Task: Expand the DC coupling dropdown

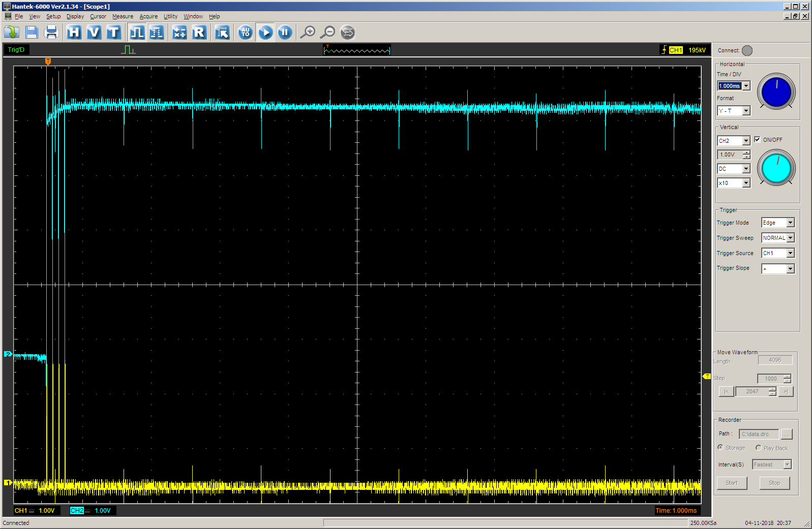Action: point(746,169)
